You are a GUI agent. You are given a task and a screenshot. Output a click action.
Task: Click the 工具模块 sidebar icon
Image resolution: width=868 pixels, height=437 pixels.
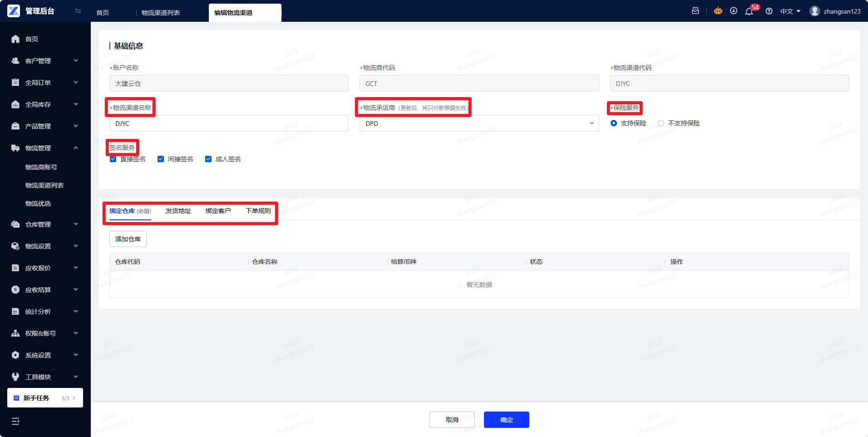(15, 377)
